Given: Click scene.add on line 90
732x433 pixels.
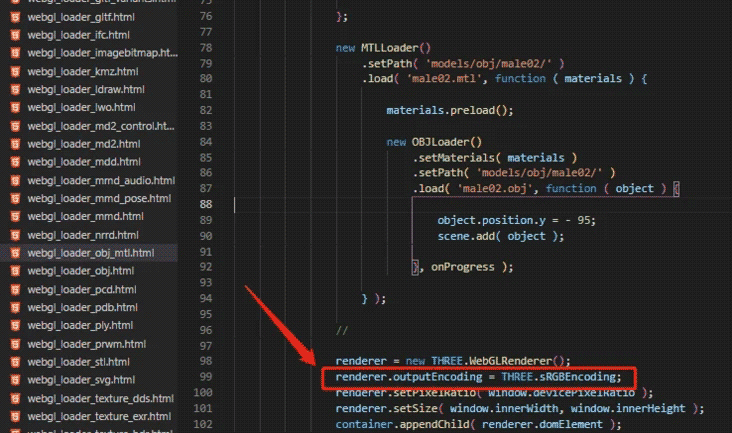Looking at the screenshot, I should [466, 236].
